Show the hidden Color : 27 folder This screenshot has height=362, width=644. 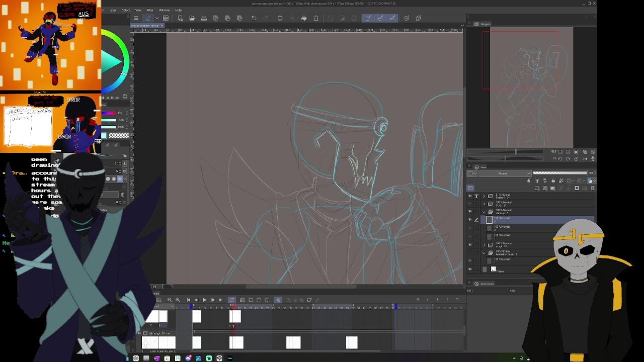[470, 204]
